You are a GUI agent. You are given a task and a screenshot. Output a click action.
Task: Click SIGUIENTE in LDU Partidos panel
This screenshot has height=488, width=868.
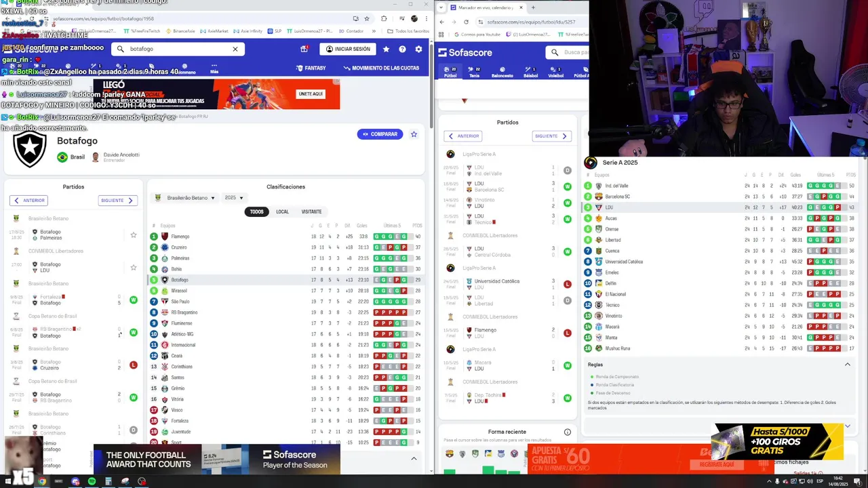[551, 136]
